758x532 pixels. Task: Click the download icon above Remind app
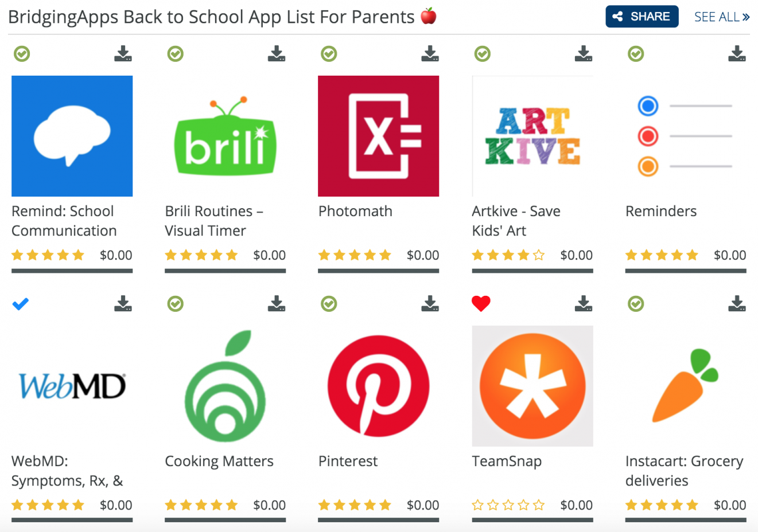pyautogui.click(x=123, y=54)
